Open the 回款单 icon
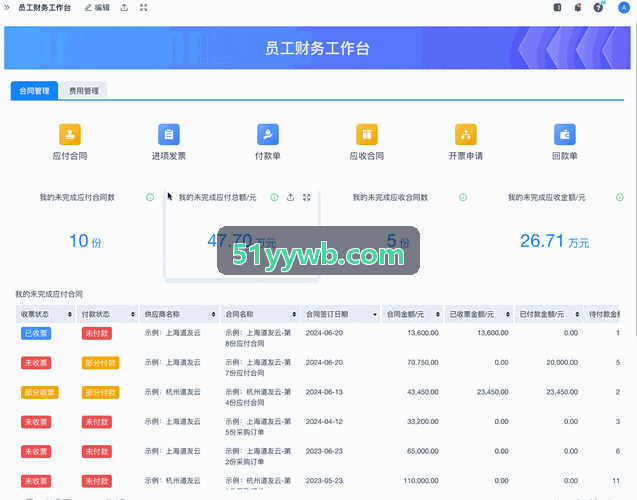 click(x=565, y=134)
